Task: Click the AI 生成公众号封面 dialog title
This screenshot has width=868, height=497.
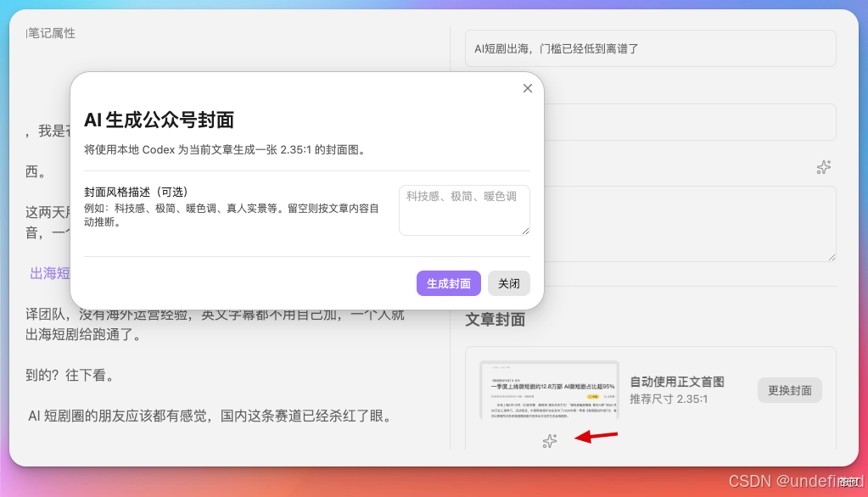Action: point(159,120)
